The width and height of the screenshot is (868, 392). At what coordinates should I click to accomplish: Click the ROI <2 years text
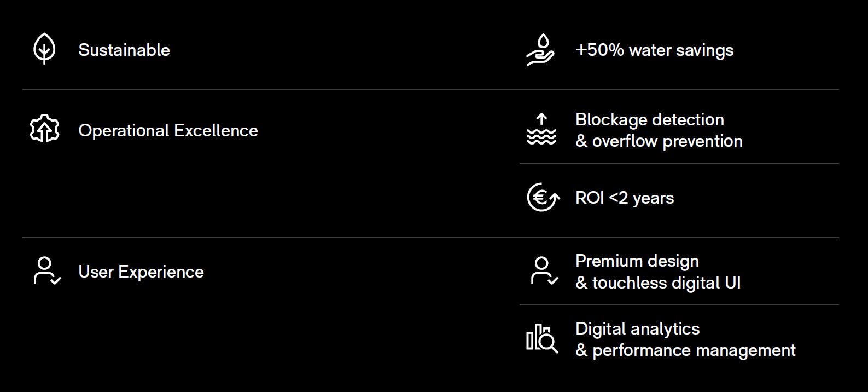pos(625,198)
